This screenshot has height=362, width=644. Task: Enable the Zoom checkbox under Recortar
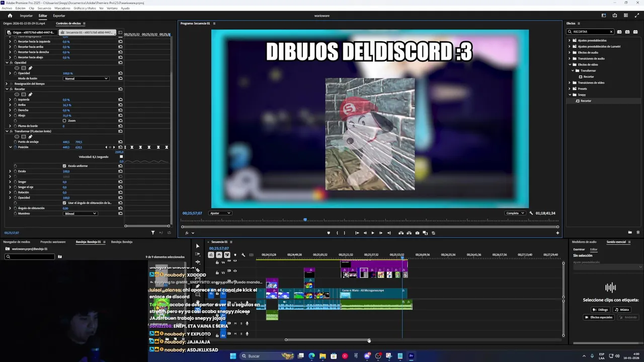pos(64,121)
